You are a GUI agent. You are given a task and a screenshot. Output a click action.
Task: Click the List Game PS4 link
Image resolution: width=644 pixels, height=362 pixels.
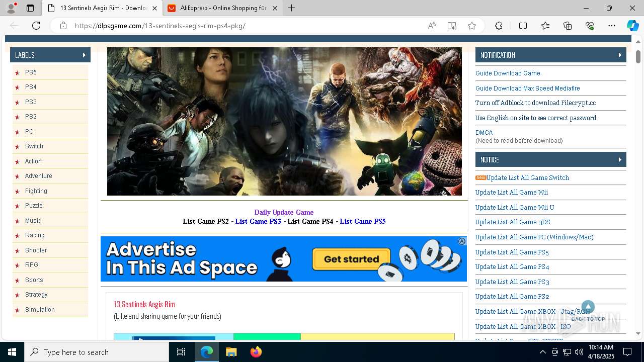pyautogui.click(x=310, y=221)
